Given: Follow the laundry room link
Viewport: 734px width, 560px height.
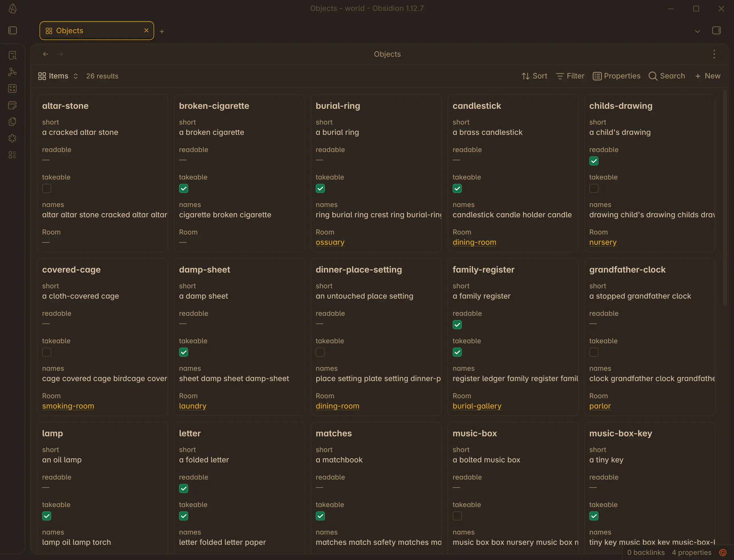Looking at the screenshot, I should click(193, 406).
